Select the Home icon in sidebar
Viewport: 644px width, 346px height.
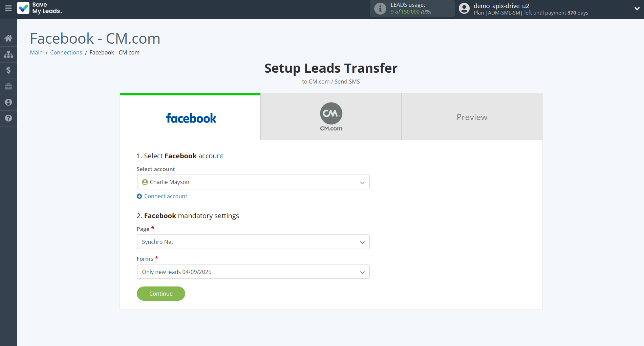click(x=8, y=38)
